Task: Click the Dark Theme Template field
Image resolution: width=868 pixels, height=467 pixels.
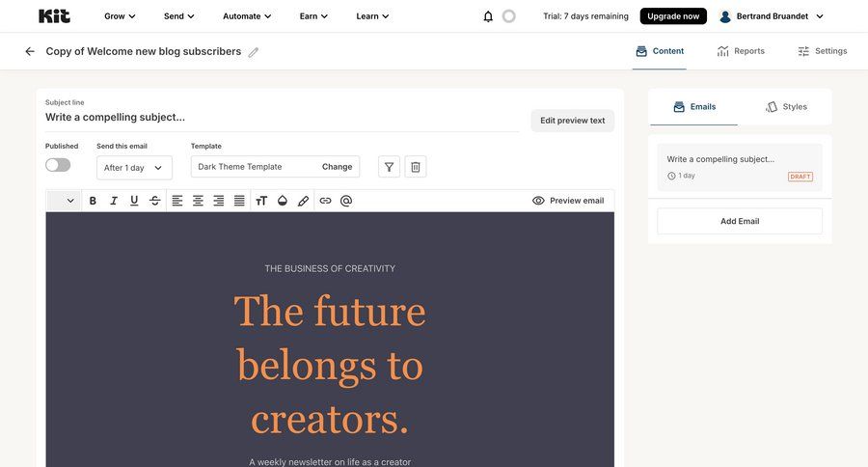Action: click(x=275, y=167)
